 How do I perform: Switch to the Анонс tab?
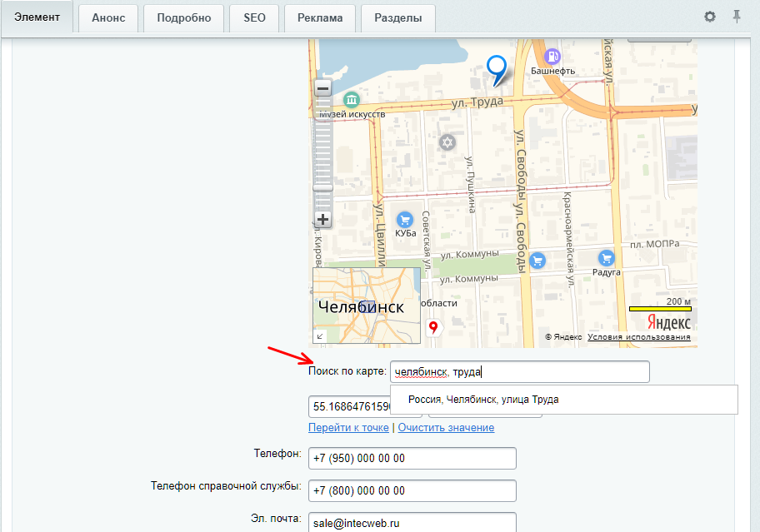tap(107, 17)
